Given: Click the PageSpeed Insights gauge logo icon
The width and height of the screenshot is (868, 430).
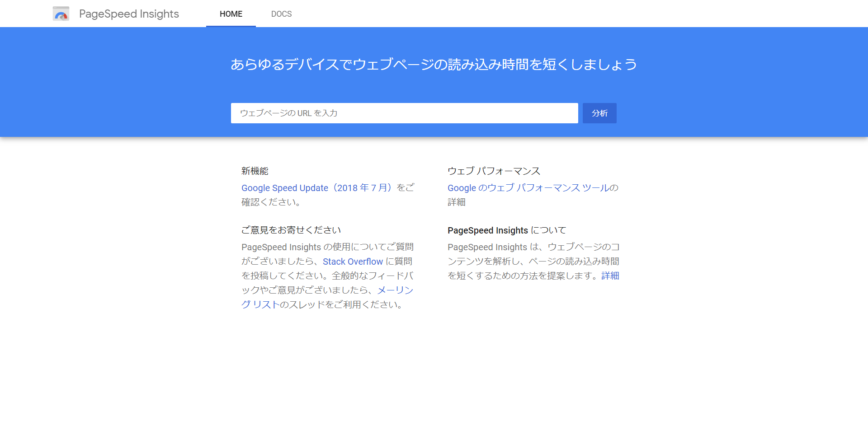Looking at the screenshot, I should click(61, 14).
